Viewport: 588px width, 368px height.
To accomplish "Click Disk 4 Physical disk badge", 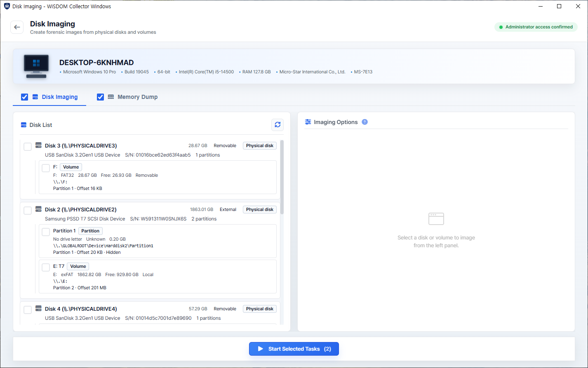I will [x=260, y=309].
